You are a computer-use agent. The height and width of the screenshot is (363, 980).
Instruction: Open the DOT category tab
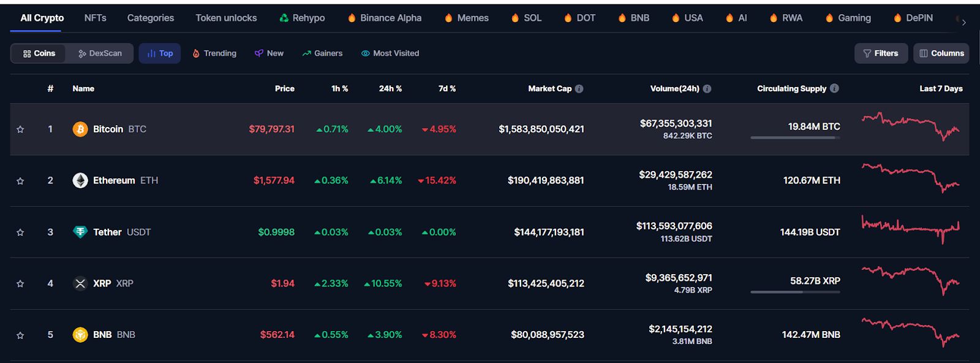pyautogui.click(x=580, y=18)
